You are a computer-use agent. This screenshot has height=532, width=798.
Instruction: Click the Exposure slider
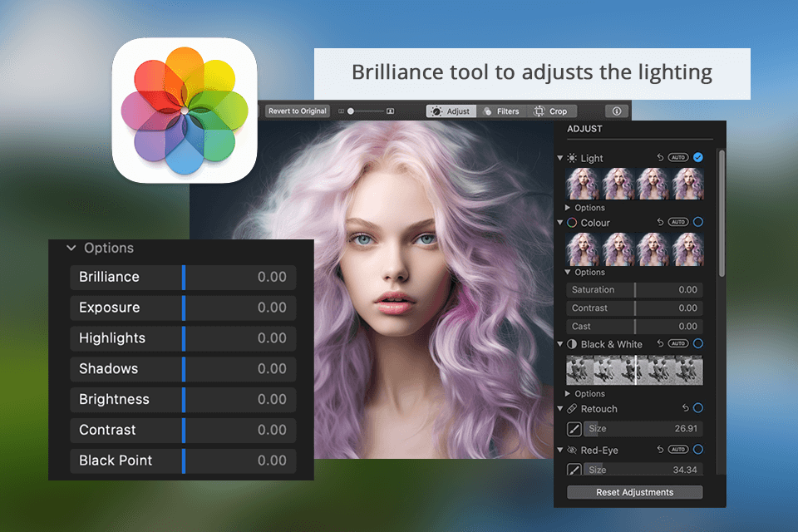point(183,308)
